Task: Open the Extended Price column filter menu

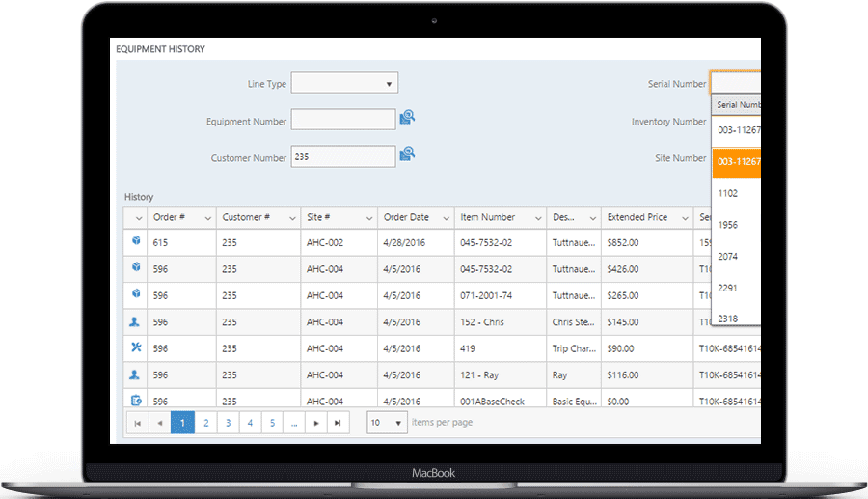Action: coord(686,218)
